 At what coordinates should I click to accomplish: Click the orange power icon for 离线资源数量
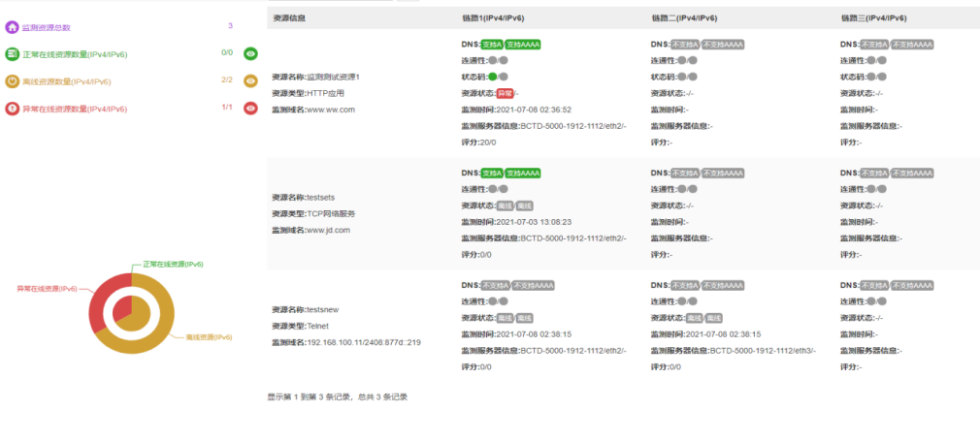tap(13, 81)
